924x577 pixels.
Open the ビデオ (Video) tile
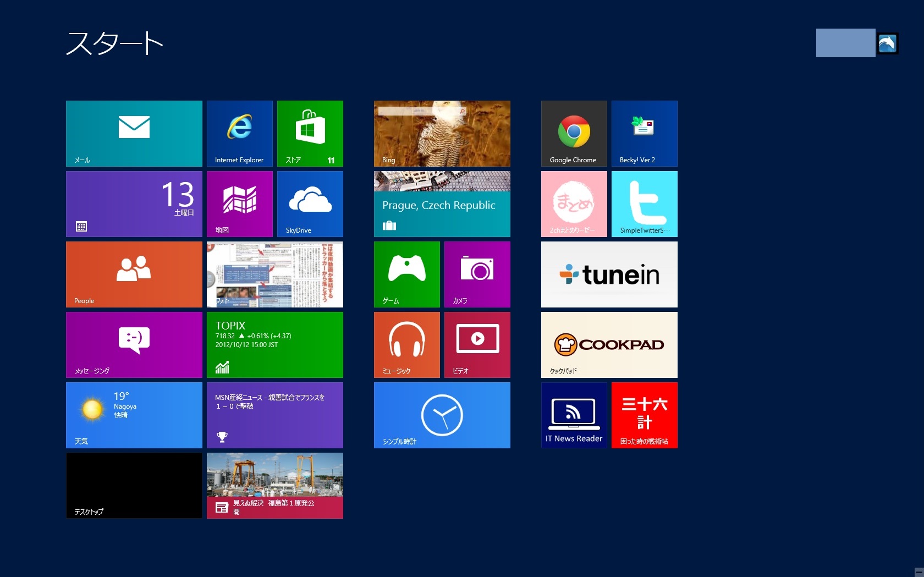tap(477, 345)
